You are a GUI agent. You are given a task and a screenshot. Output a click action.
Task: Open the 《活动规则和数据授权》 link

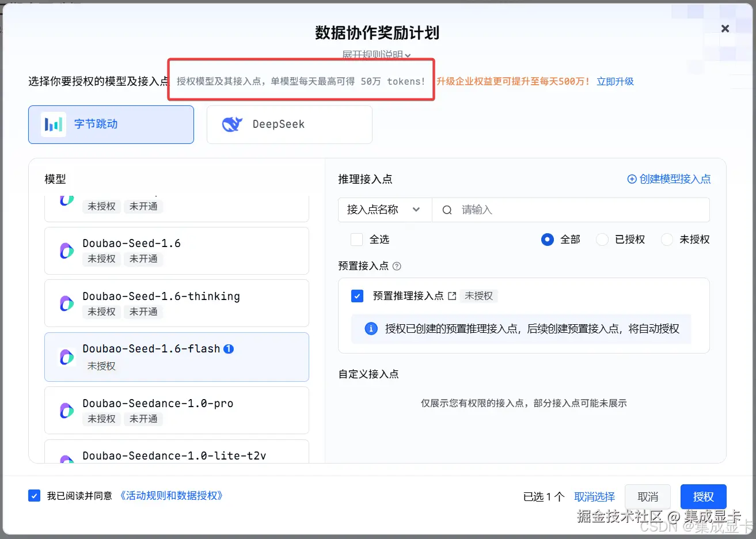tap(171, 495)
